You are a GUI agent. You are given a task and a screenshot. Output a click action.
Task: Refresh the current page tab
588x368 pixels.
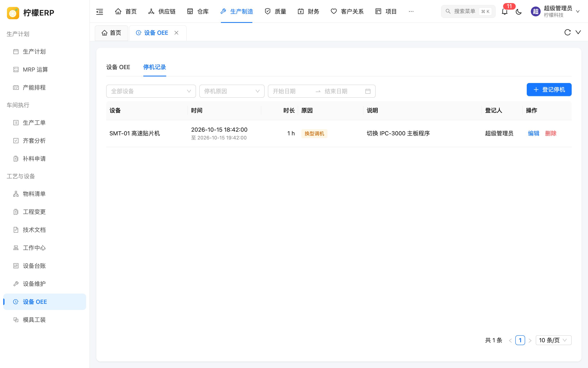tap(567, 32)
